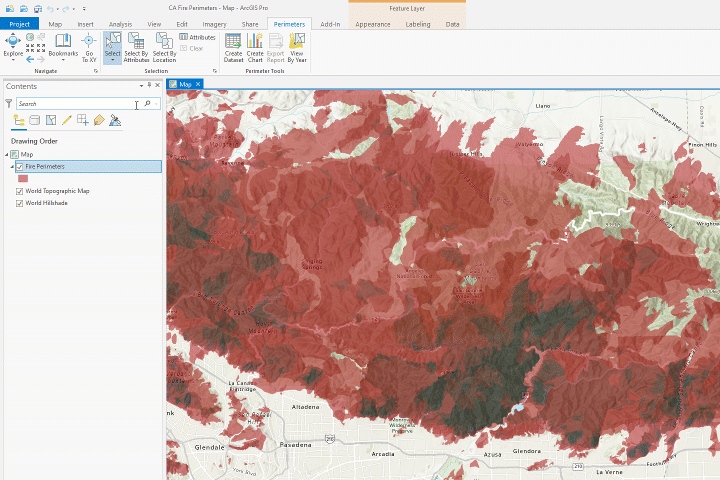The width and height of the screenshot is (720, 480).
Task: Open the Bookmarks dropdown arrow
Action: (x=63, y=60)
